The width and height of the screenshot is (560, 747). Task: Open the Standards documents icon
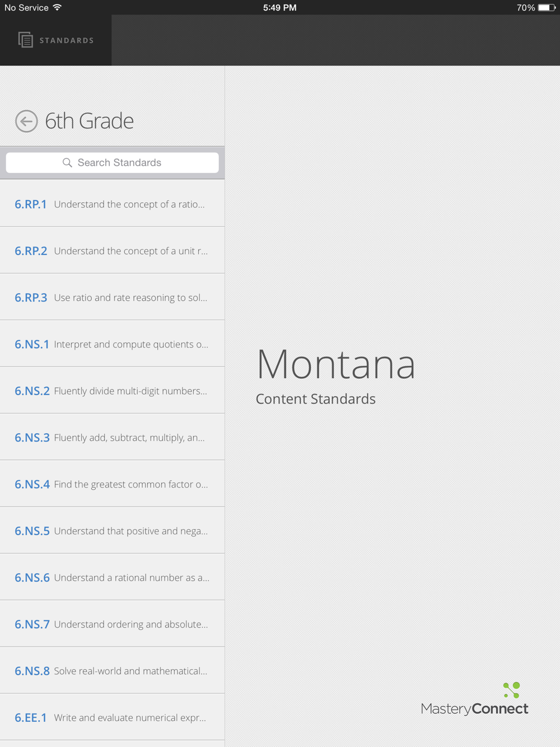25,40
